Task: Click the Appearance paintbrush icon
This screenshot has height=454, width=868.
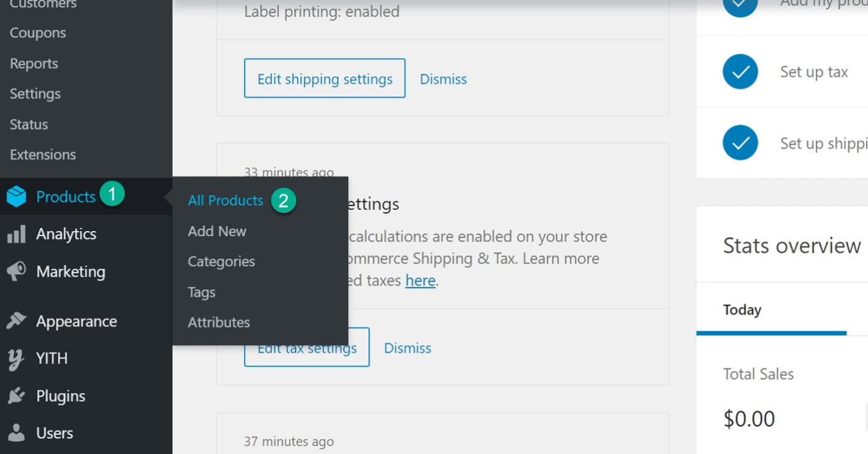Action: (17, 321)
